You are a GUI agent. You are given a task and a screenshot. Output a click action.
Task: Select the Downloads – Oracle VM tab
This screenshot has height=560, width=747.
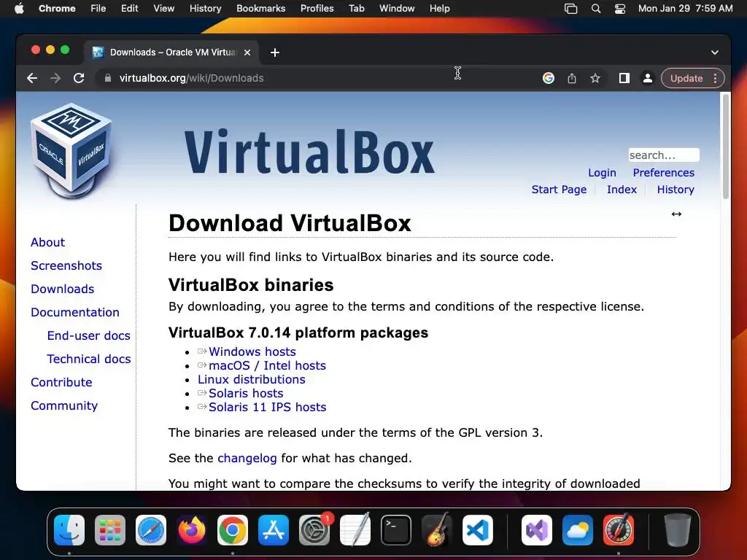tap(171, 52)
